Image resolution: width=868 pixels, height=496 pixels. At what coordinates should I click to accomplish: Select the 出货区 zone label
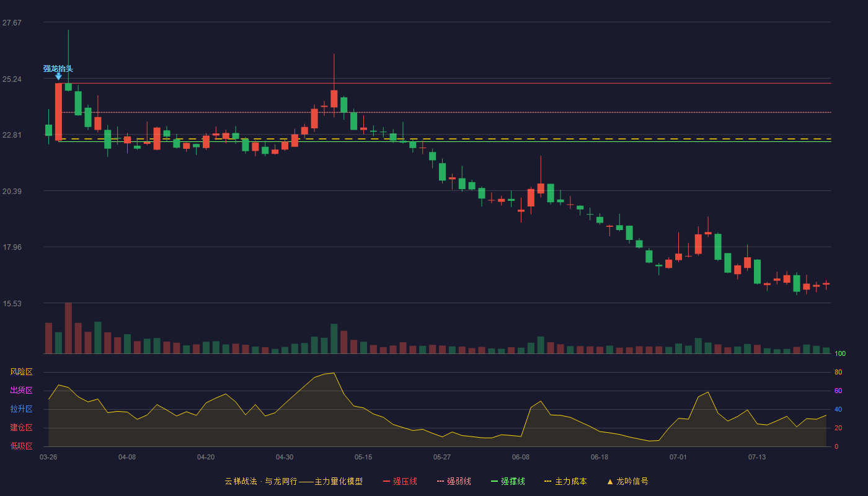(21, 391)
